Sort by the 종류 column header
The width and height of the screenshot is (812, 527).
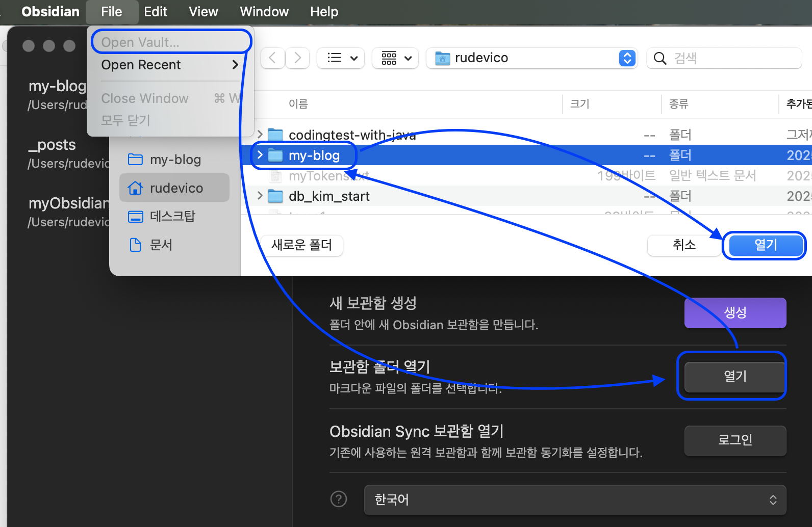click(678, 104)
